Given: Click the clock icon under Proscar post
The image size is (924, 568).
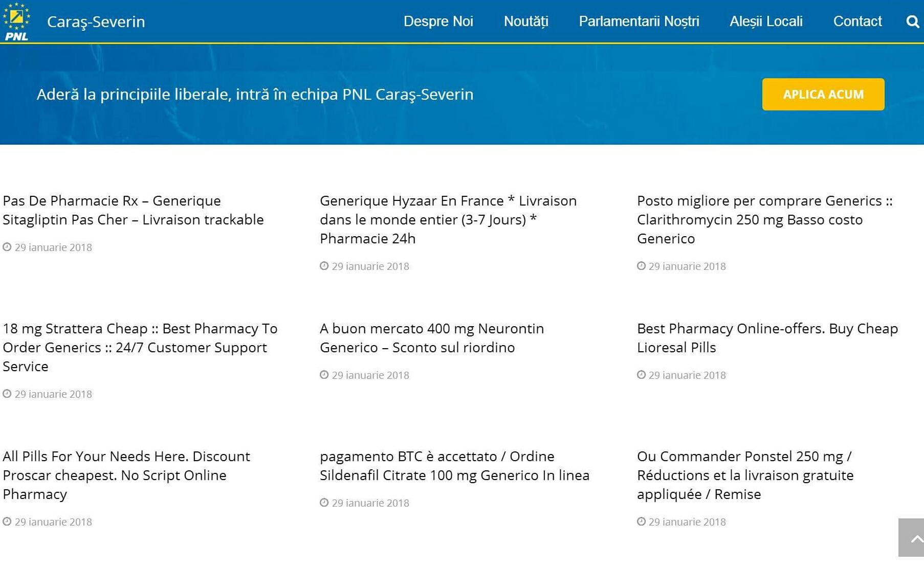Looking at the screenshot, I should [7, 521].
